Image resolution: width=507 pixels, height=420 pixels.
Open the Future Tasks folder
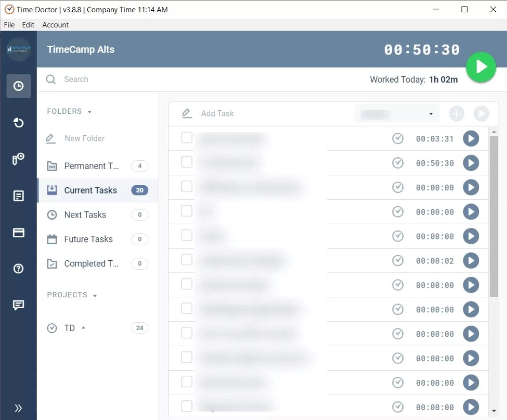click(98, 239)
